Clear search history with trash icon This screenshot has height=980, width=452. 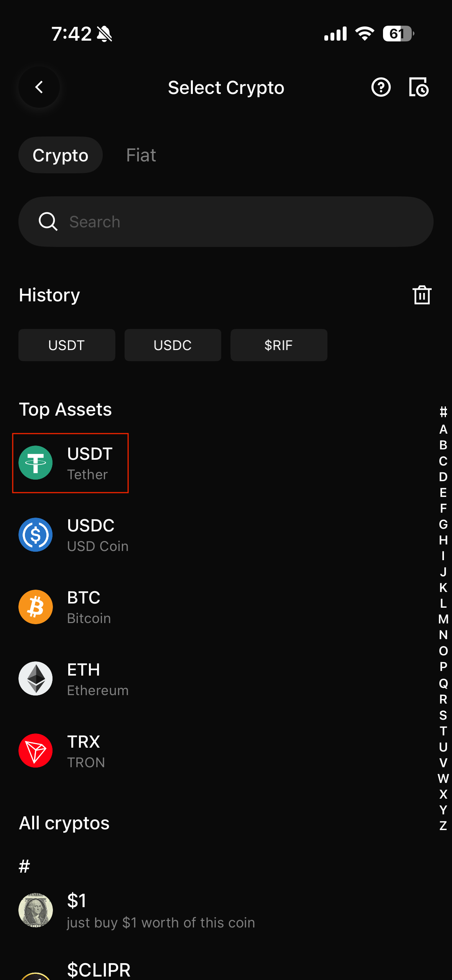pyautogui.click(x=422, y=295)
